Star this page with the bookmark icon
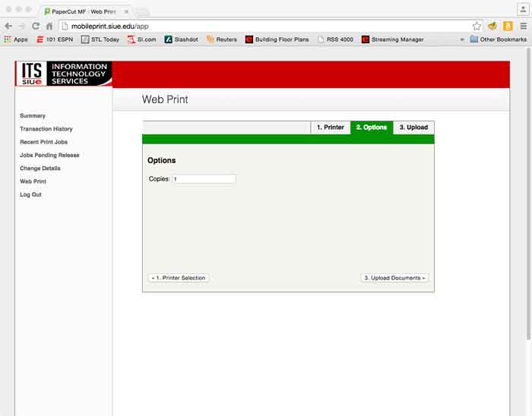Viewport: 532px width, 416px height. tap(477, 26)
